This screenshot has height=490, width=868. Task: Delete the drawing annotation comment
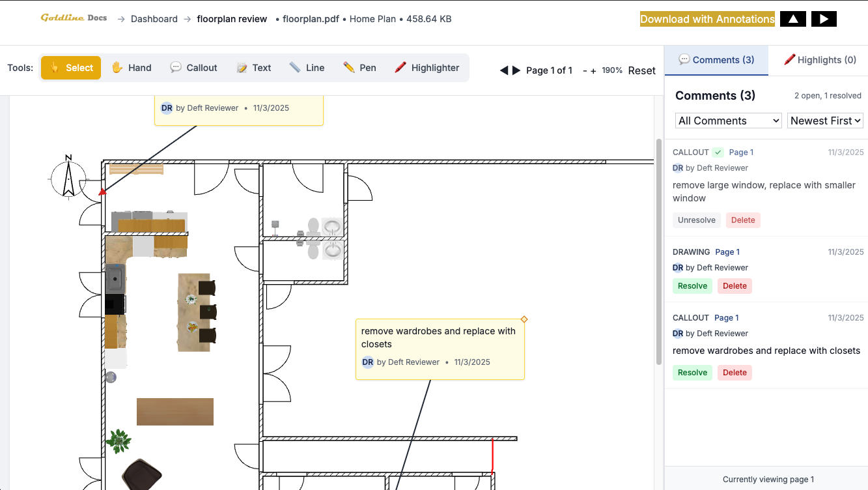click(735, 285)
